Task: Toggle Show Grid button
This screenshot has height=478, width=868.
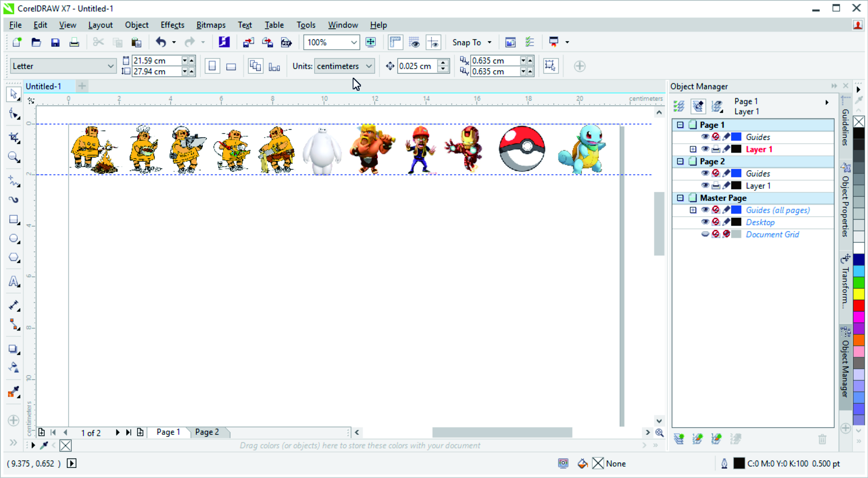Action: coord(414,42)
